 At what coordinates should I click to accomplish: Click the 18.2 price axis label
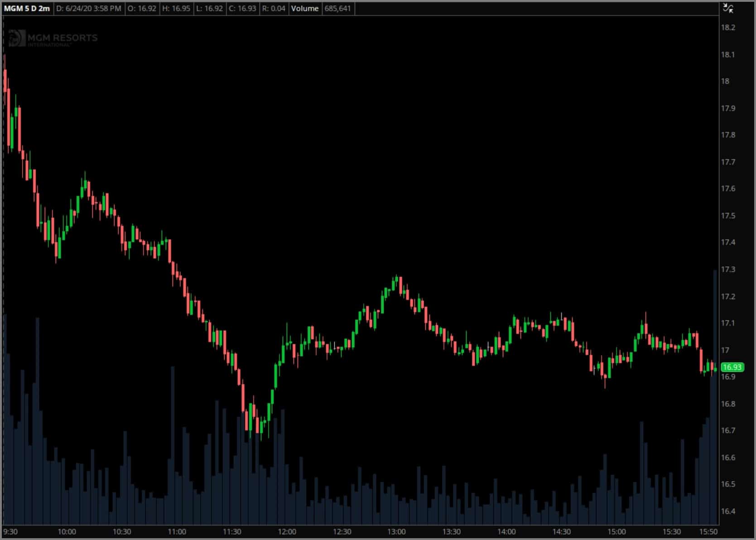click(x=728, y=28)
